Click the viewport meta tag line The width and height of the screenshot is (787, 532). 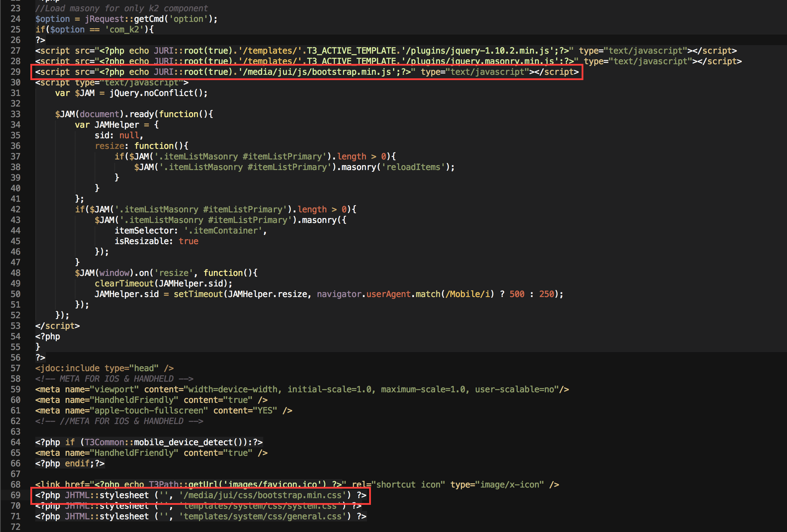[x=302, y=389]
